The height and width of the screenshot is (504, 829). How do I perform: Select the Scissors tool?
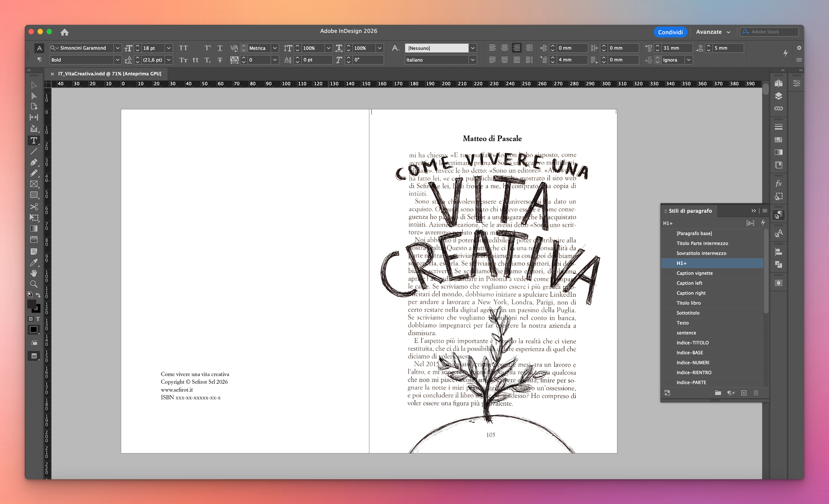point(34,206)
